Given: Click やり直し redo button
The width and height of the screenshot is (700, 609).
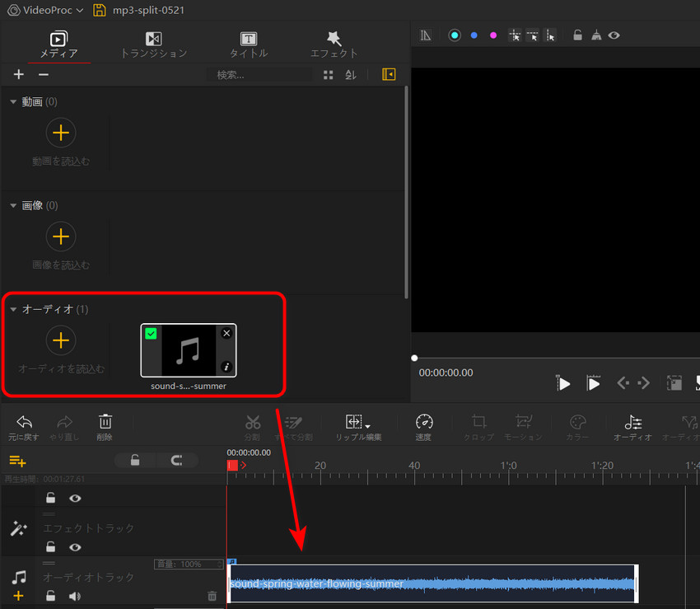Looking at the screenshot, I should (64, 427).
